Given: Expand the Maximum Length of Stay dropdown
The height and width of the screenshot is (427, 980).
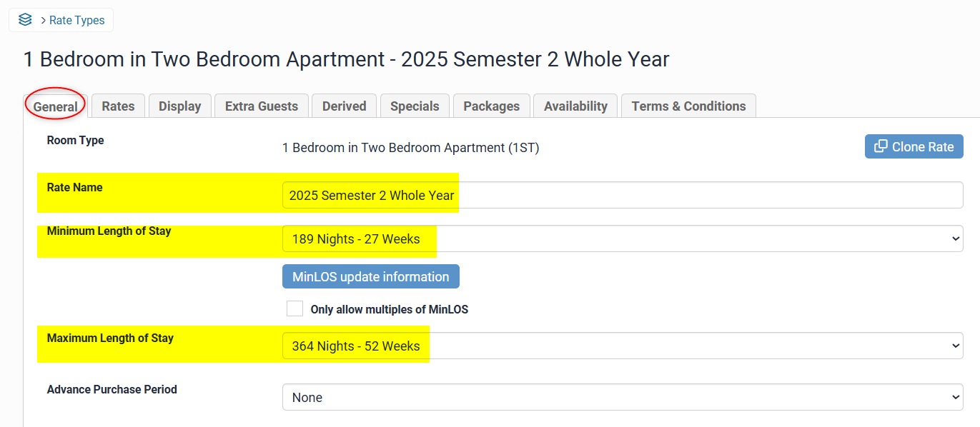Looking at the screenshot, I should coord(622,346).
